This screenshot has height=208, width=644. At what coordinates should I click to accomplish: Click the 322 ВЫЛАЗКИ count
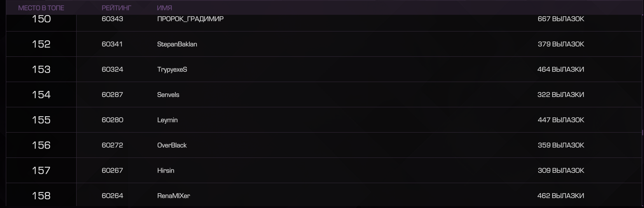[560, 94]
